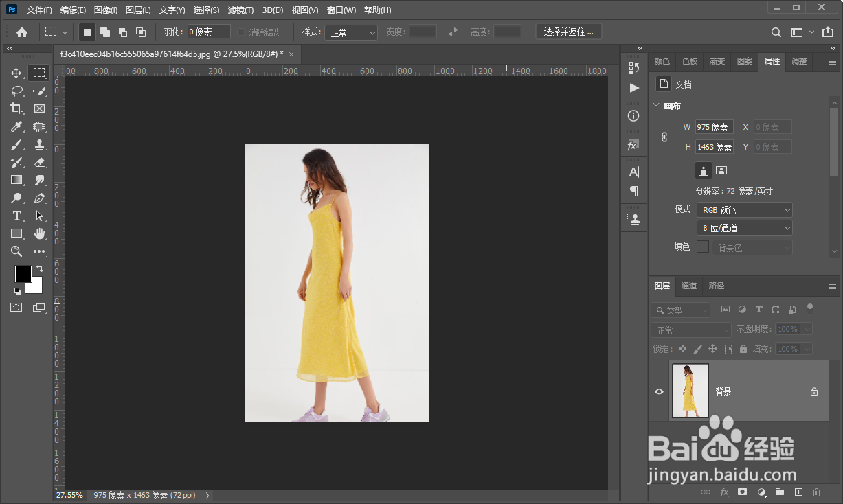Select the Horizontal Type tool

pyautogui.click(x=16, y=216)
